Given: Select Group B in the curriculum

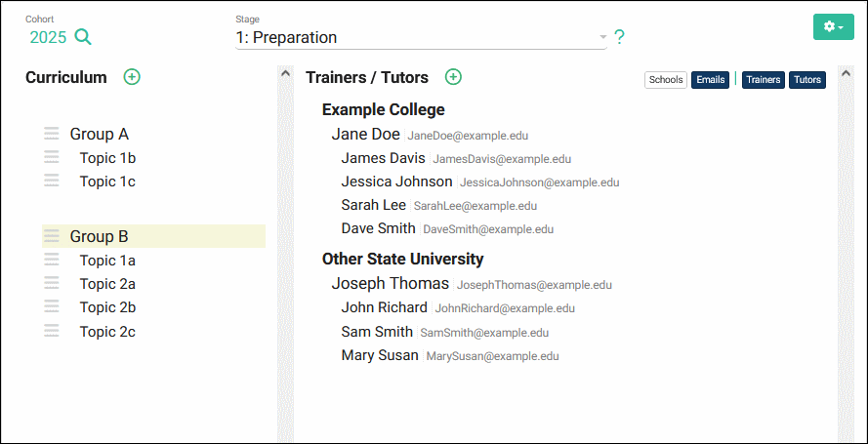Looking at the screenshot, I should (x=100, y=236).
